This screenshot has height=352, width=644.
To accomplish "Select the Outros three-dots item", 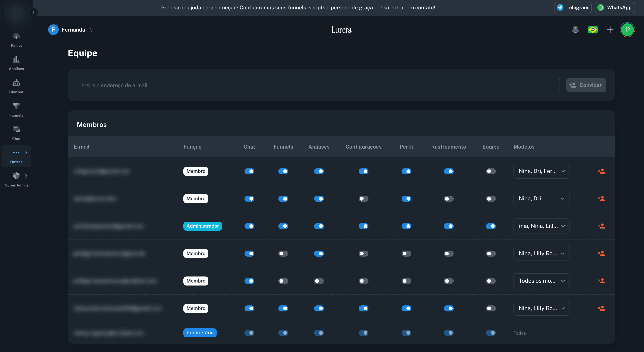I will [x=16, y=156].
